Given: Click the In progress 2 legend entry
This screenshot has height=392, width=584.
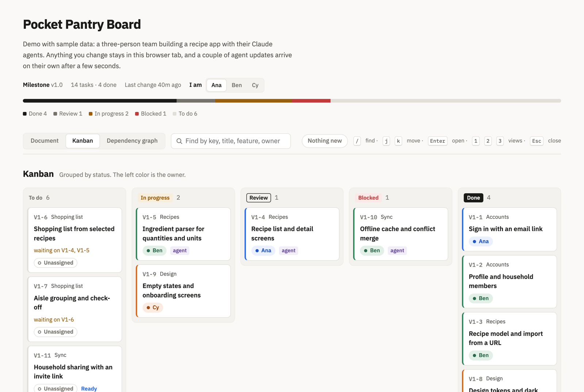Looking at the screenshot, I should coord(109,114).
